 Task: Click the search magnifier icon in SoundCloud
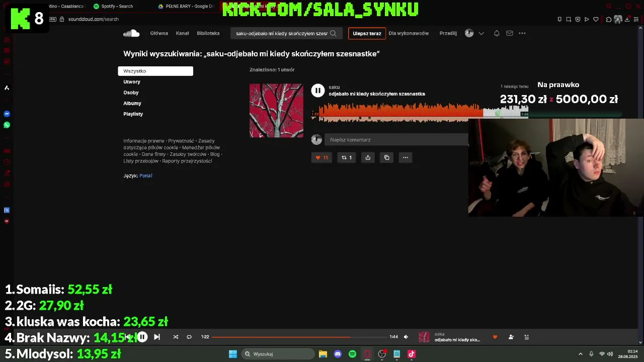[333, 33]
